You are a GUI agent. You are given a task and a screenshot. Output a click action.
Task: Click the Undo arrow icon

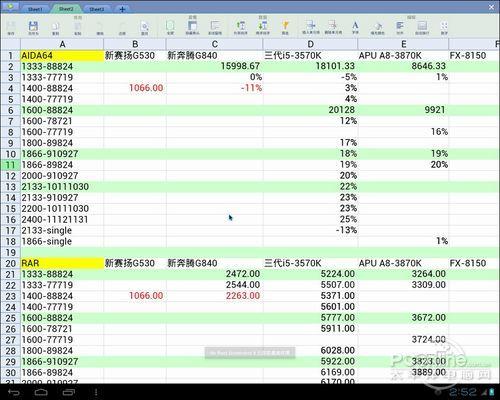click(100, 28)
